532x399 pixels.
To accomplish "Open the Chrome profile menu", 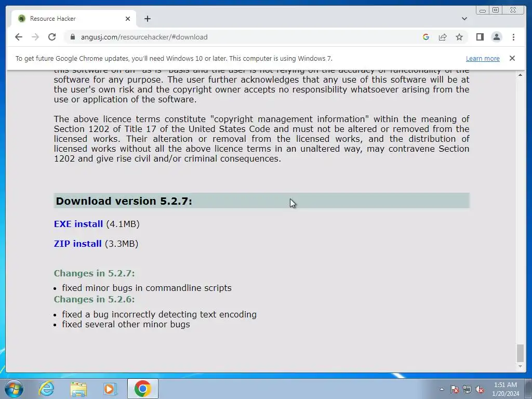I will point(496,37).
